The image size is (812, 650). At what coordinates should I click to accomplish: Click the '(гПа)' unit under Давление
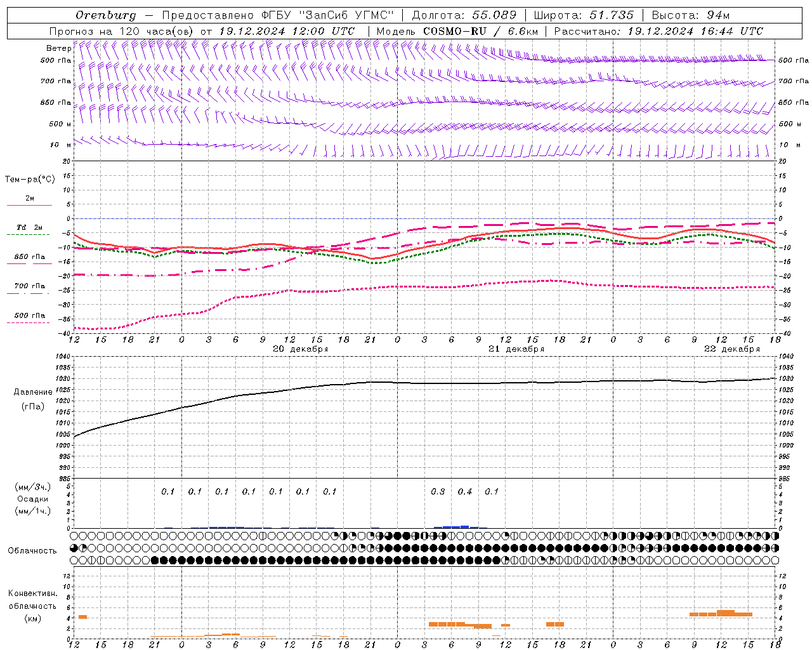click(33, 407)
